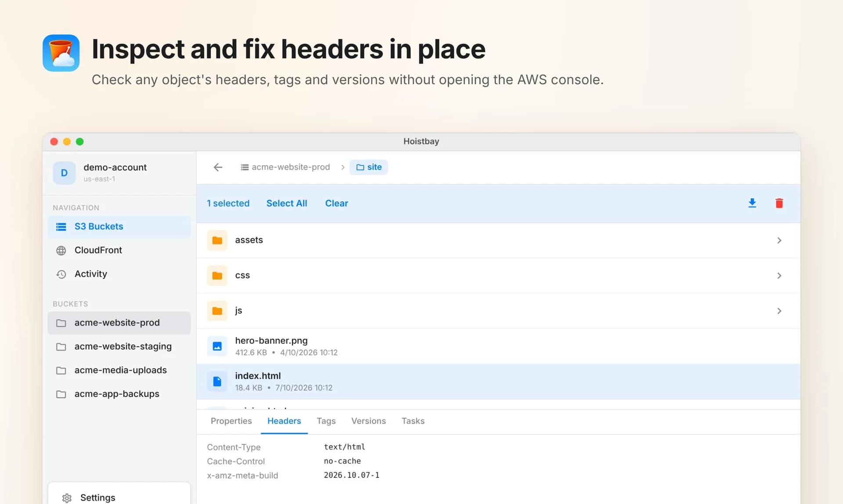843x504 pixels.
Task: Show the Versions tab
Action: pyautogui.click(x=368, y=421)
